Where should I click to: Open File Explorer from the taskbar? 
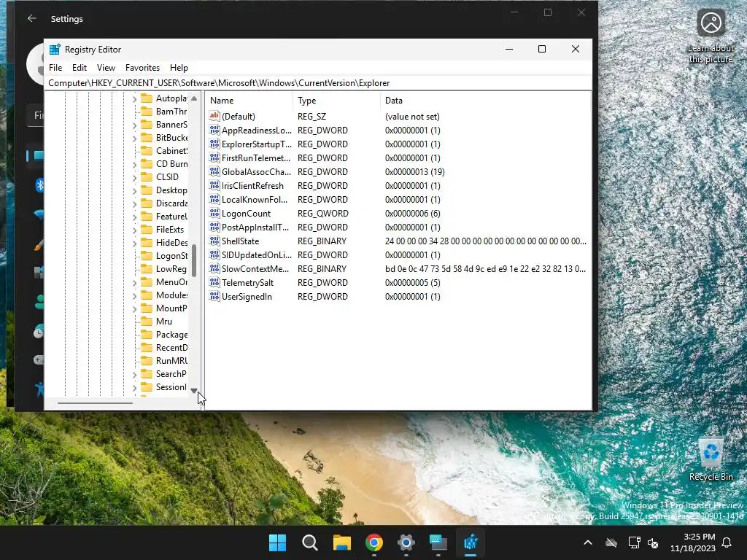point(341,542)
